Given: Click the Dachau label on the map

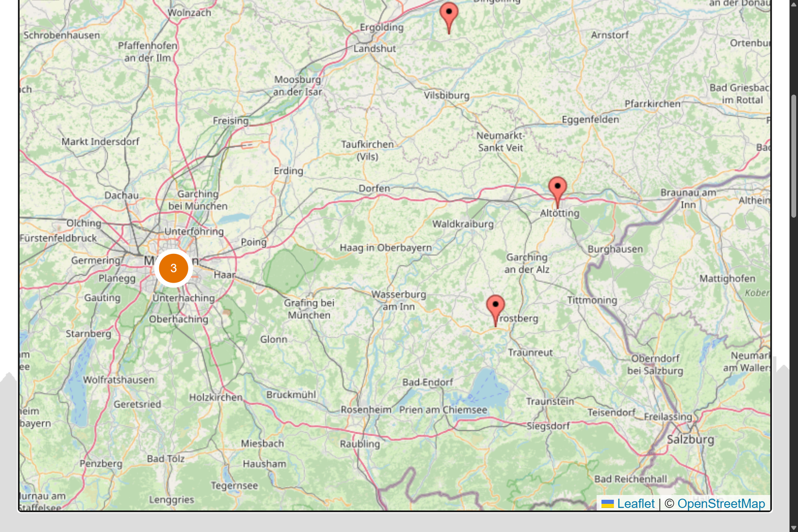Looking at the screenshot, I should pyautogui.click(x=121, y=195).
